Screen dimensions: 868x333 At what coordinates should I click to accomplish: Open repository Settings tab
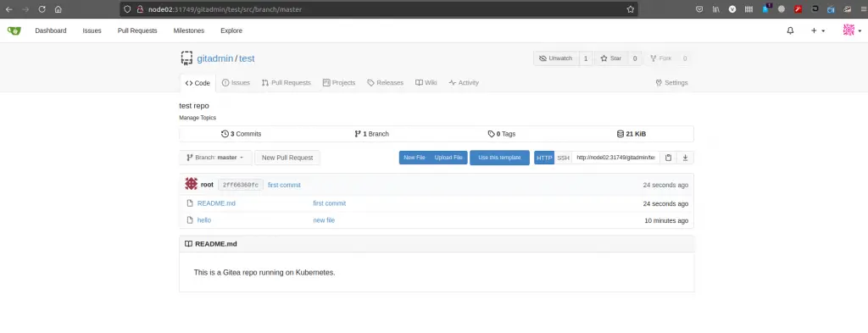(x=671, y=83)
